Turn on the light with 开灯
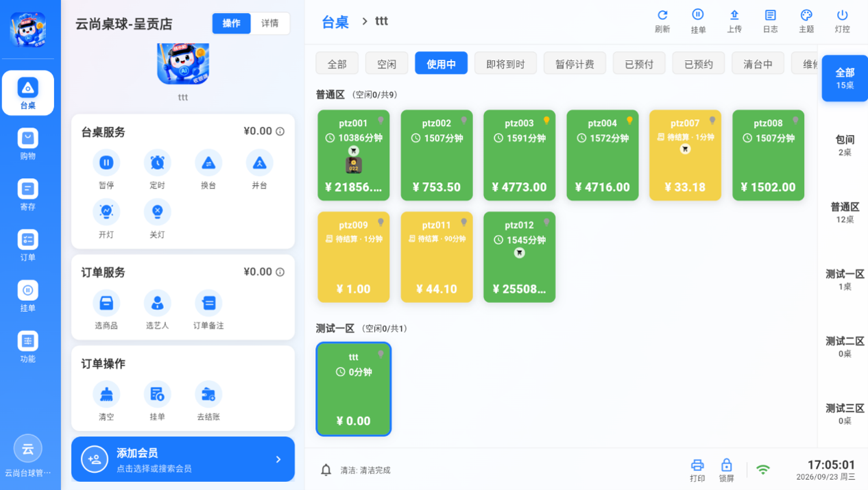Viewport: 868px width, 490px height. point(106,212)
